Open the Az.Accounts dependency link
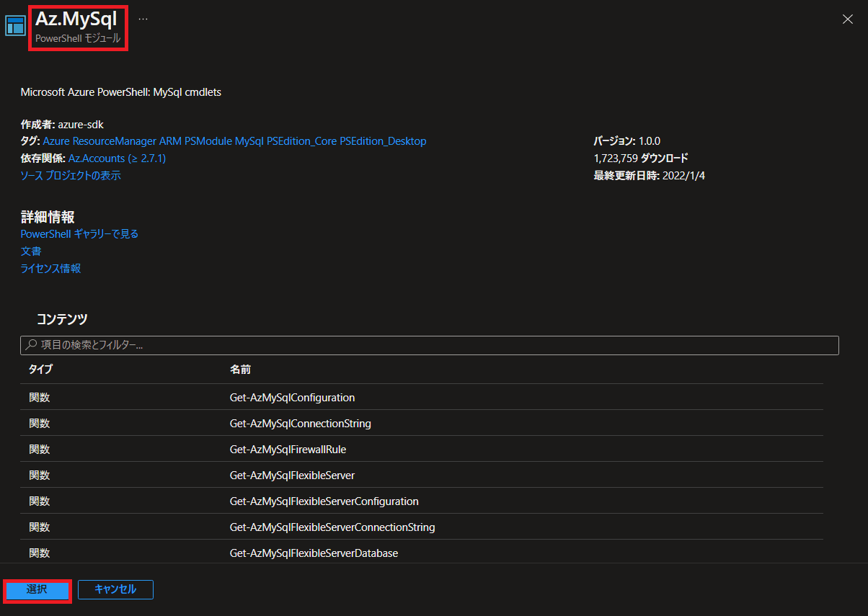Screen dimensions: 868x616 (x=118, y=159)
